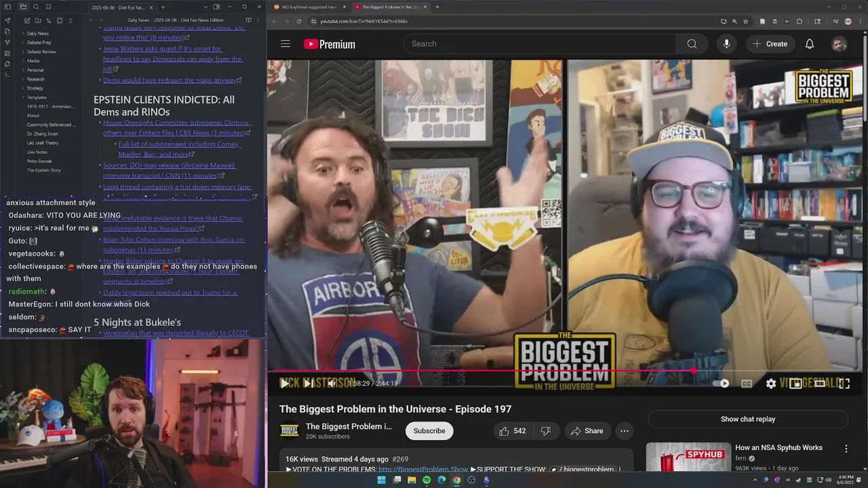
Task: Click Daily News breadcrumb in Obsidian
Action: pyautogui.click(x=138, y=20)
